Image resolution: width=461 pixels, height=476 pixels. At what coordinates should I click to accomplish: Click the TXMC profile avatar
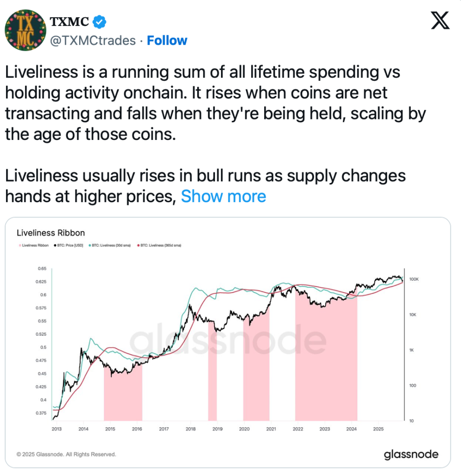pos(21,32)
